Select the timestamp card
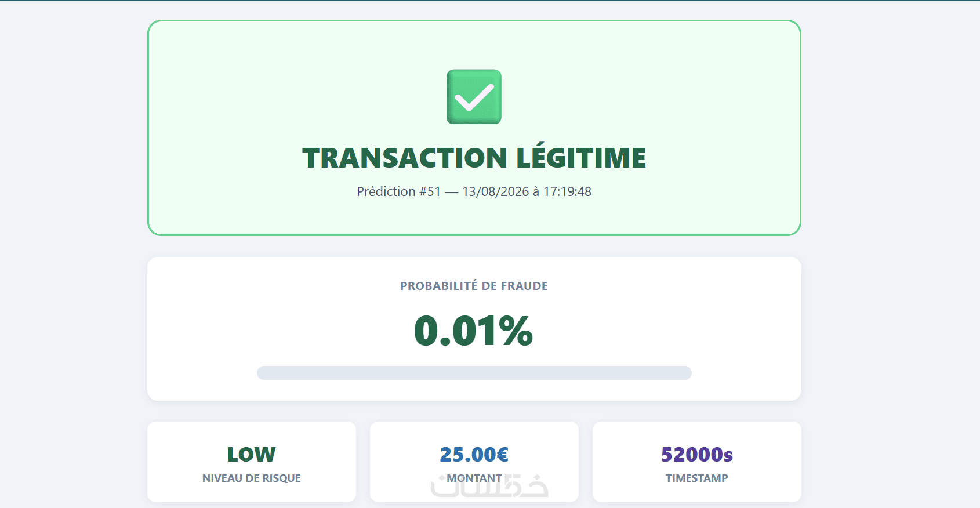The height and width of the screenshot is (508, 980). [x=696, y=462]
